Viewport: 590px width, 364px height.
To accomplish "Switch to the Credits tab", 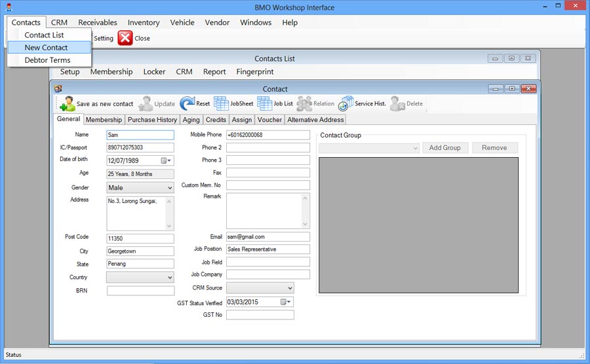I will pos(216,119).
